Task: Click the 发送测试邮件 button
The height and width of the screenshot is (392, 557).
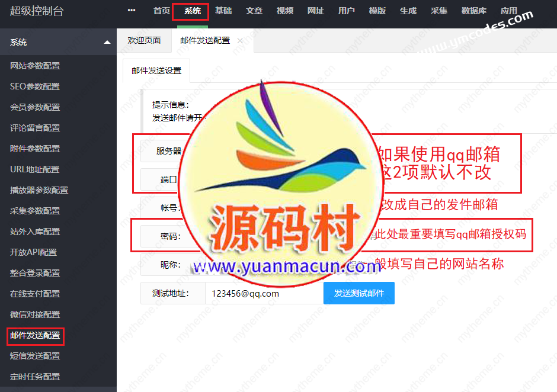Action: (358, 293)
